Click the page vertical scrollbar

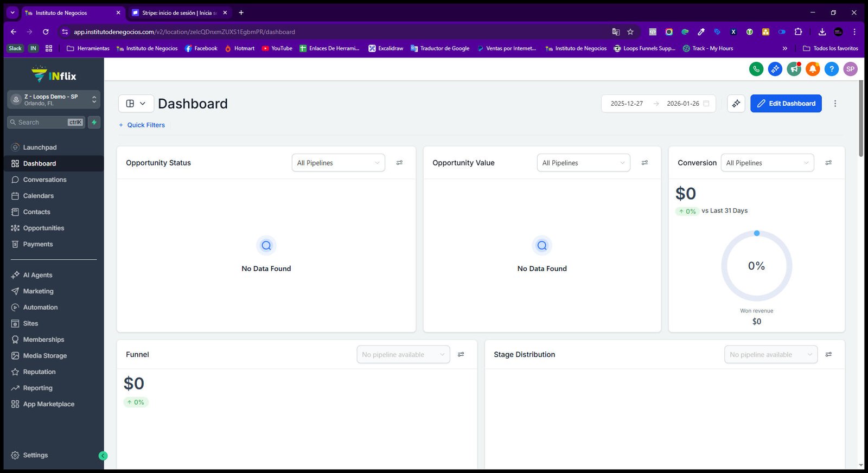click(x=861, y=119)
